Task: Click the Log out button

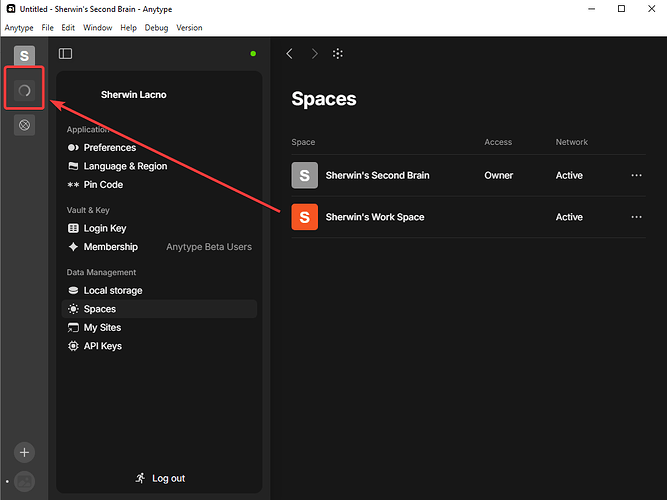Action: pos(160,478)
